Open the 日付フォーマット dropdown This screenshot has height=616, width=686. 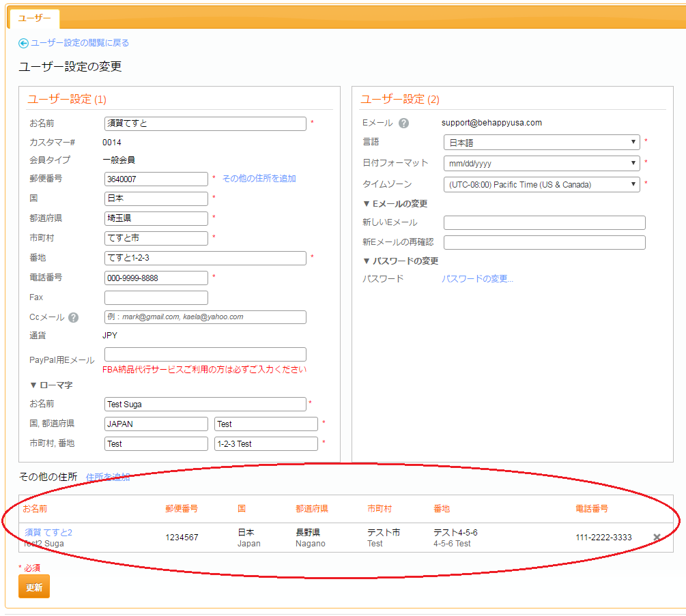[541, 164]
